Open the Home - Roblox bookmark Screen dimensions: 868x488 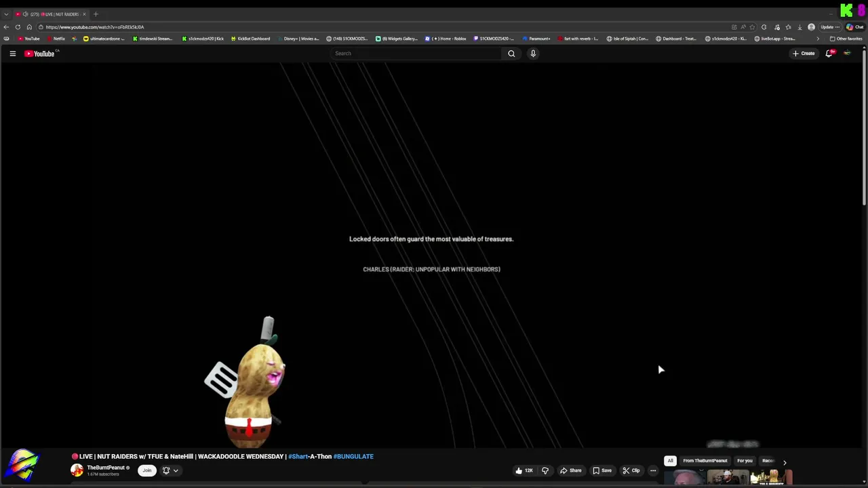446,39
